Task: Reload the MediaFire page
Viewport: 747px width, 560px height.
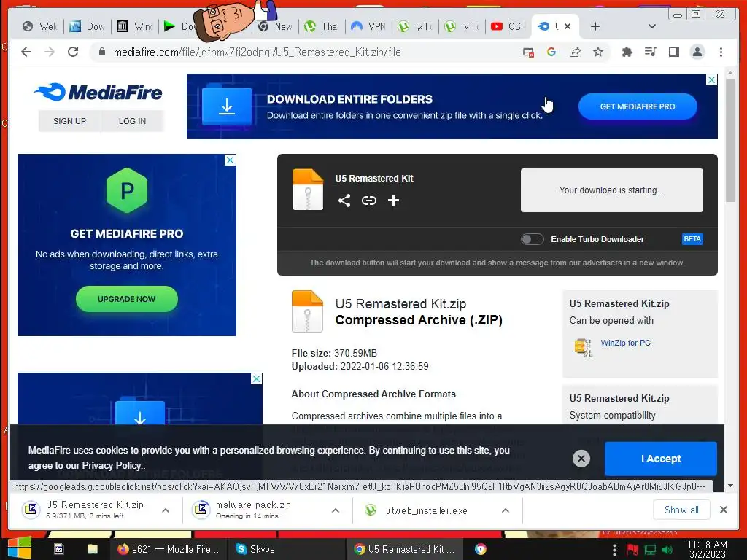Action: coord(73,52)
